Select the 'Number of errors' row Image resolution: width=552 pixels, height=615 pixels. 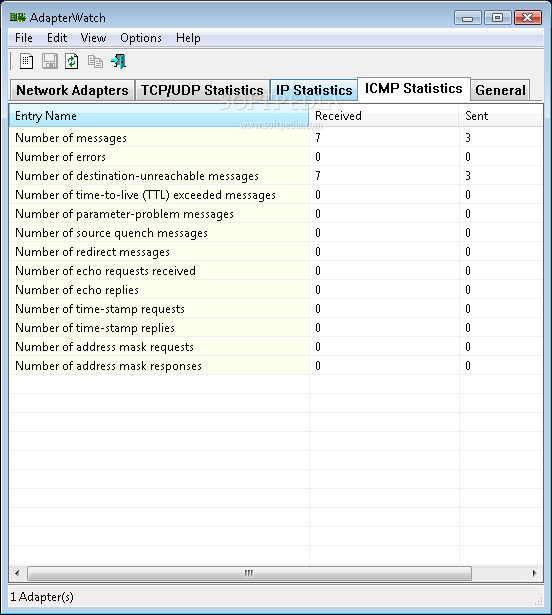click(x=276, y=157)
